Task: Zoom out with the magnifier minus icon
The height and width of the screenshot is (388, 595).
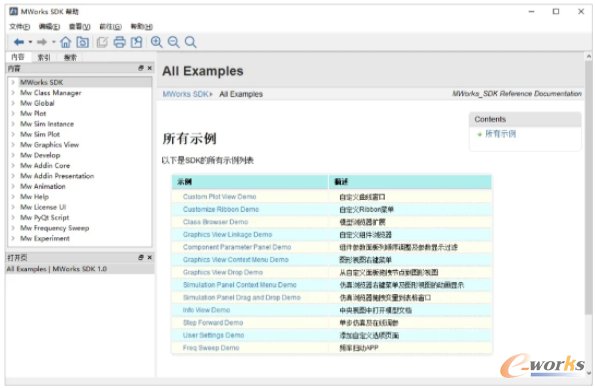Action: pyautogui.click(x=173, y=42)
